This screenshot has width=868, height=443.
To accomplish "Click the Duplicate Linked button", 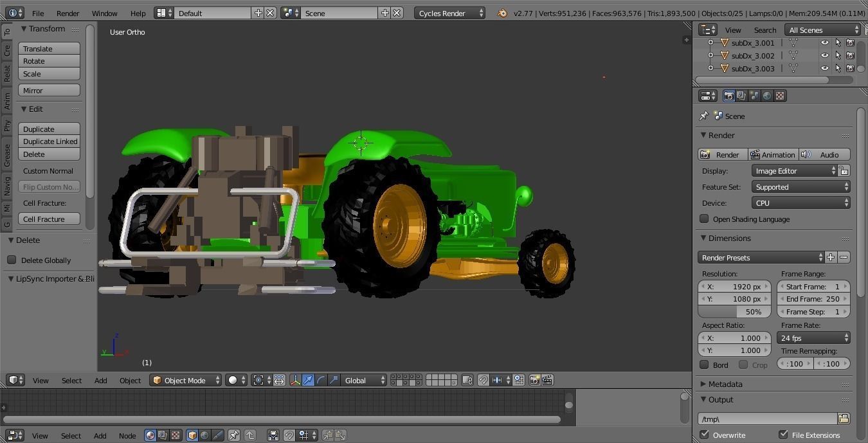I will click(x=49, y=141).
